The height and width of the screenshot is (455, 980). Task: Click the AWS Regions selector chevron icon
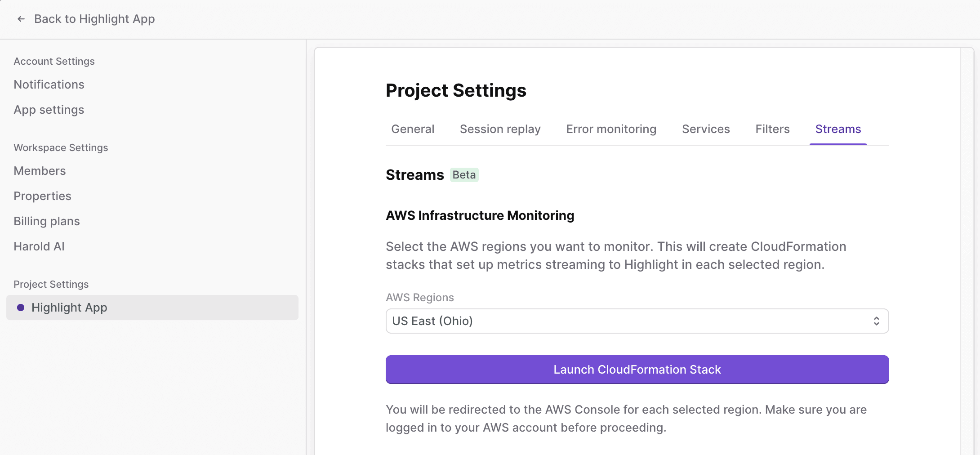pyautogui.click(x=876, y=321)
